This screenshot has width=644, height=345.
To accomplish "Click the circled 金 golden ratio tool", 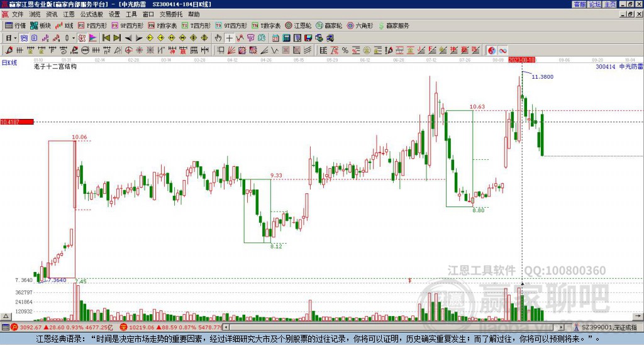I will (367, 50).
